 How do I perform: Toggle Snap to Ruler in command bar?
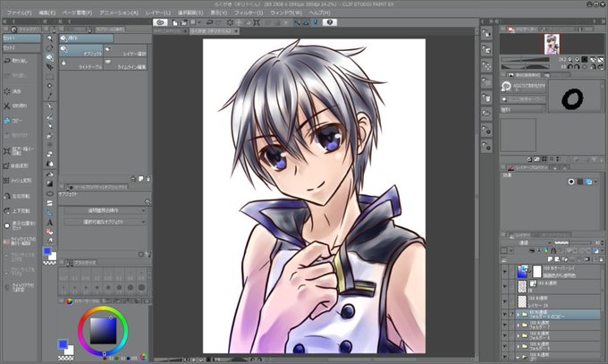pyautogui.click(x=297, y=22)
